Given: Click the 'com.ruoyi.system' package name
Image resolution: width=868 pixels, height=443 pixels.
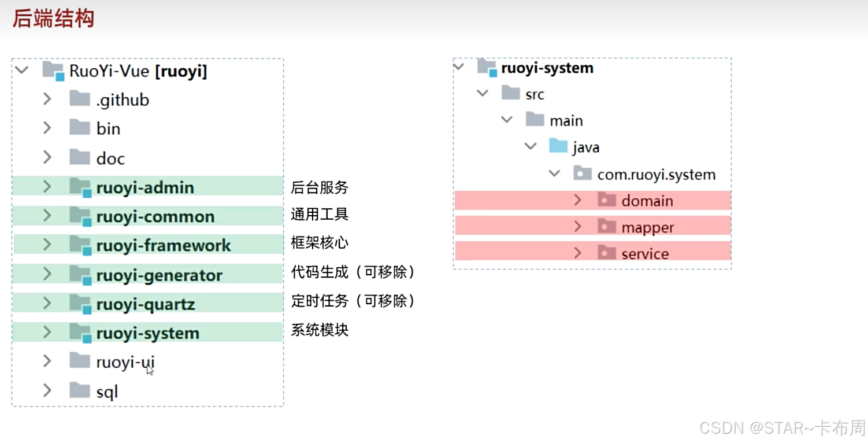Looking at the screenshot, I should 656,174.
